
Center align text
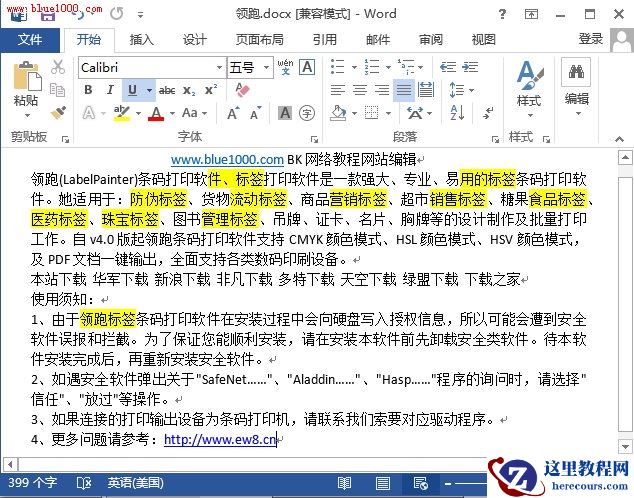(x=360, y=90)
